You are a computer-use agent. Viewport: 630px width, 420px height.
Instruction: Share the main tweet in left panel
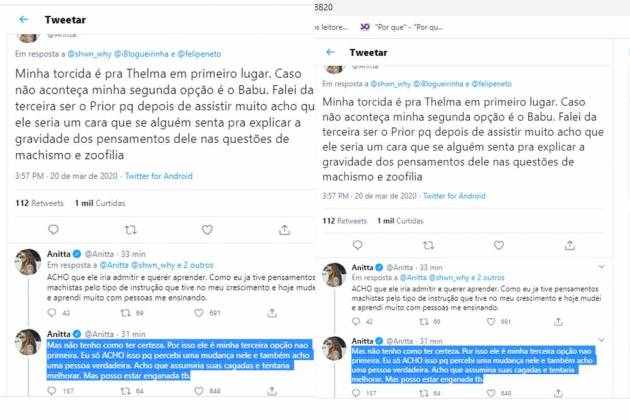click(x=284, y=229)
